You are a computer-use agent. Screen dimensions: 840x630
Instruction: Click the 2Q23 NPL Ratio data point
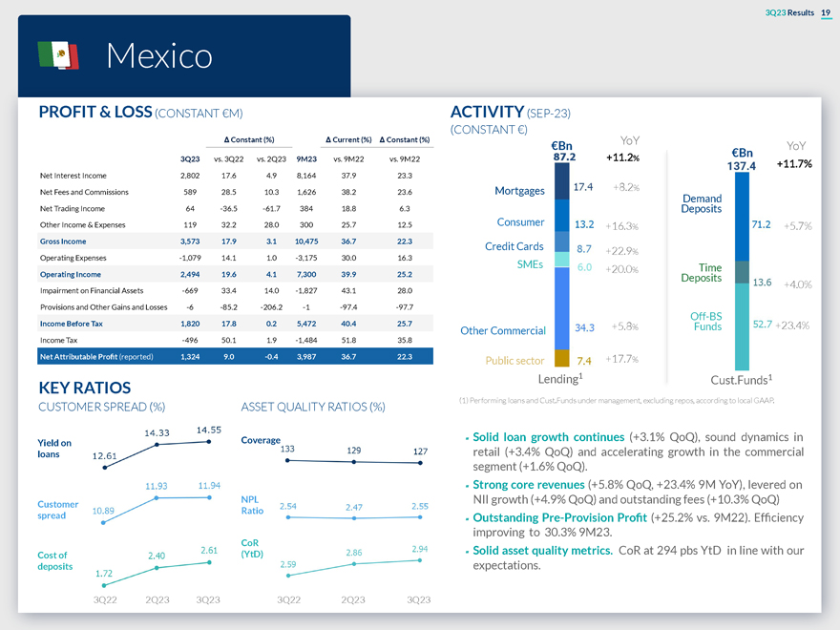(x=353, y=518)
